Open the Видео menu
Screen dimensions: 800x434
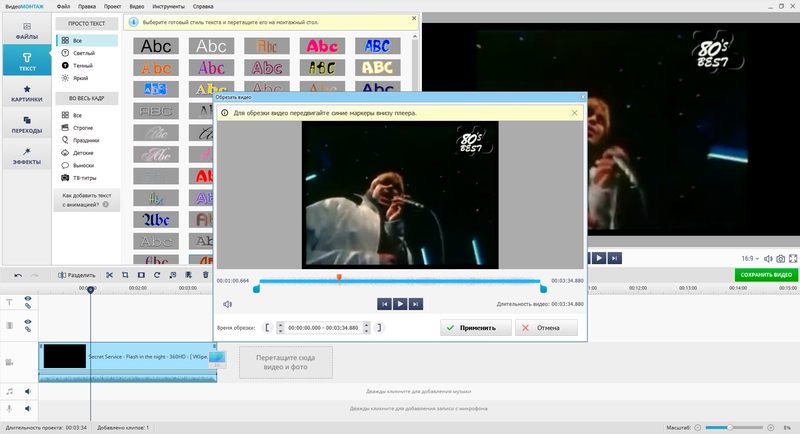tap(137, 7)
